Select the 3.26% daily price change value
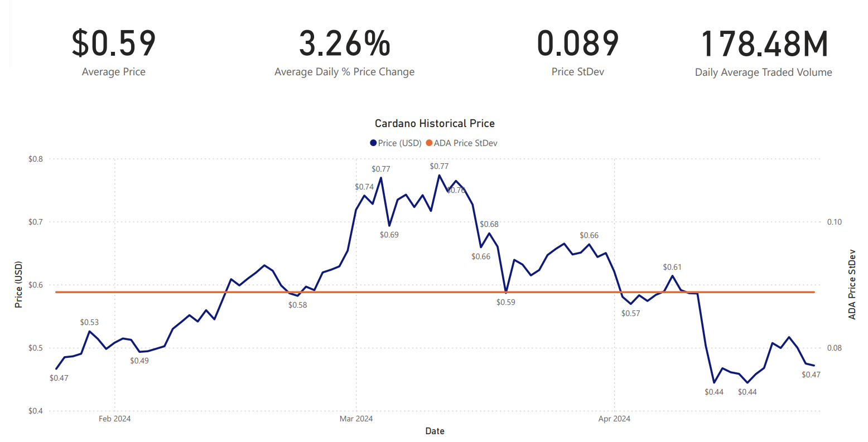The width and height of the screenshot is (868, 442). click(x=344, y=44)
